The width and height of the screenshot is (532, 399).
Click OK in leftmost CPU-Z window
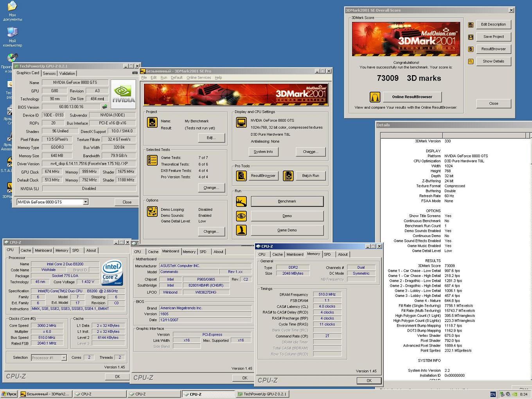tap(117, 377)
